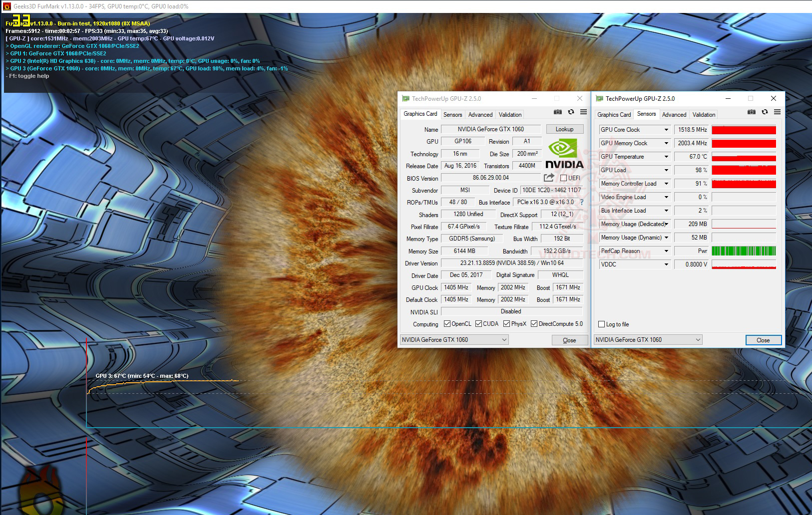Image resolution: width=812 pixels, height=515 pixels.
Task: Switch to Validation tab in left GPU-Z window
Action: click(510, 115)
